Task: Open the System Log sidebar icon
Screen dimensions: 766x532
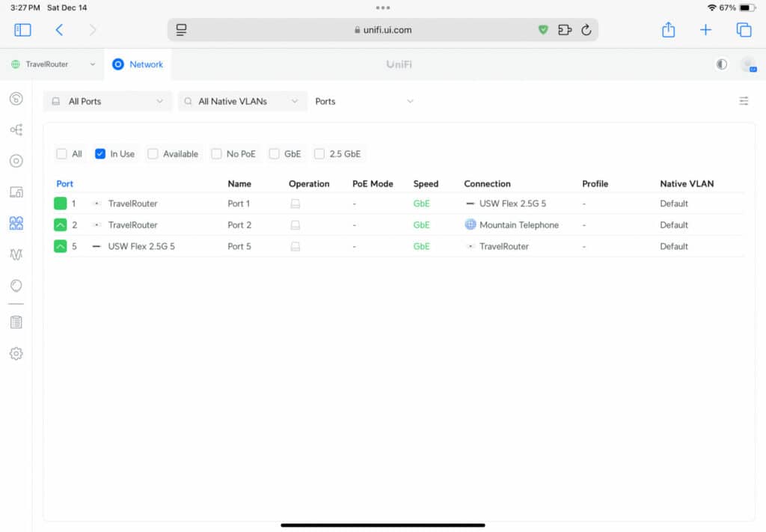Action: click(16, 322)
